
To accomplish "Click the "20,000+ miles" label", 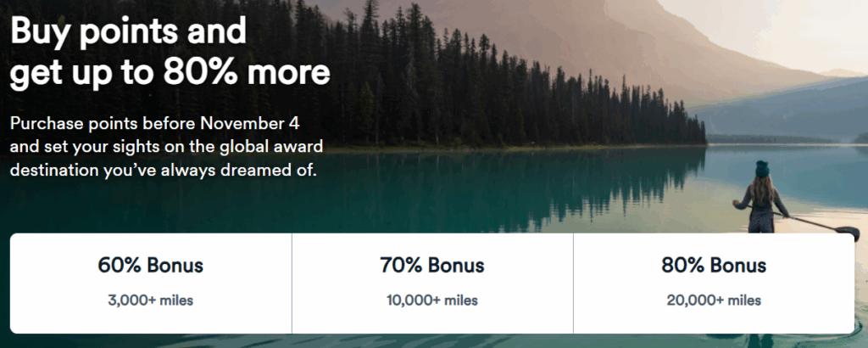I will pyautogui.click(x=714, y=300).
